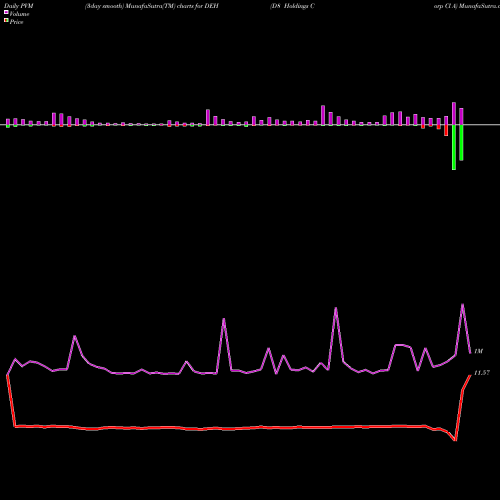Click the tallest green downward volume bar
This screenshot has height=500, width=500.
[454, 147]
